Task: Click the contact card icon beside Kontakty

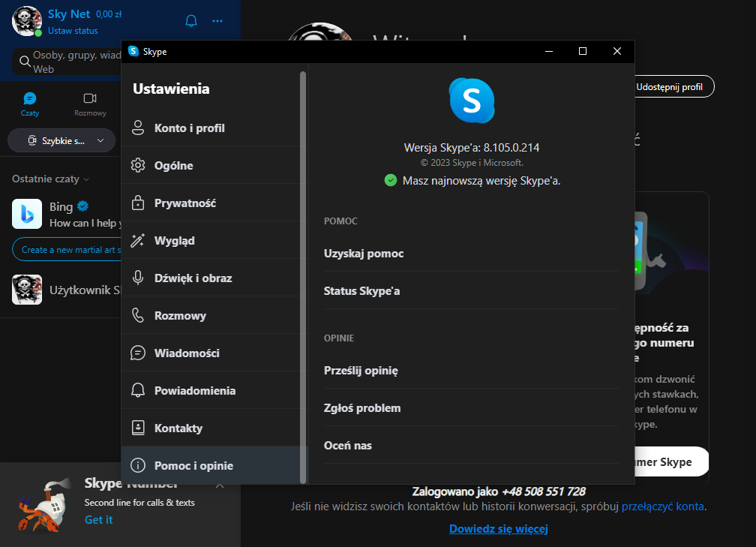Action: coord(138,428)
